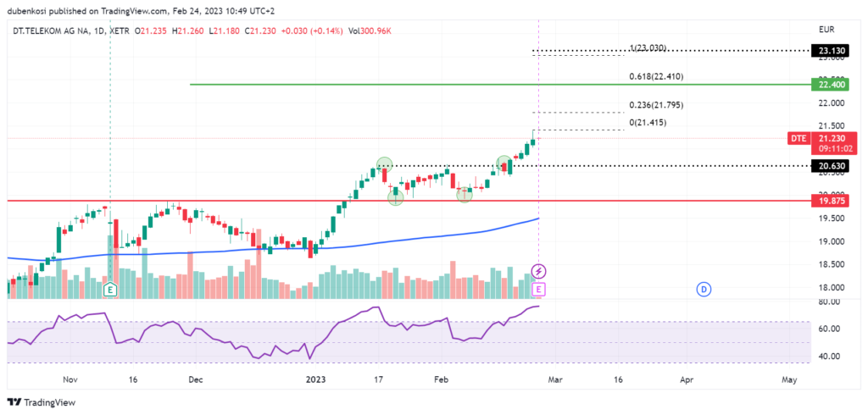868x415 pixels.
Task: Select the red DTE symbol label
Action: coord(798,138)
